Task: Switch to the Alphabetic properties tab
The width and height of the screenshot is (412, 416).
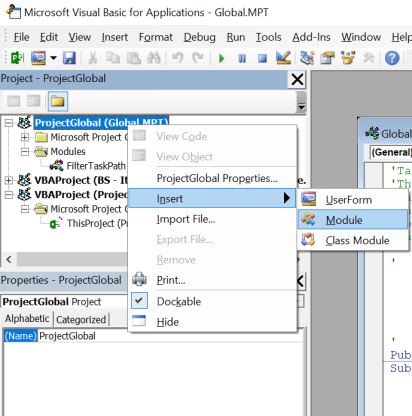Action: tap(27, 319)
